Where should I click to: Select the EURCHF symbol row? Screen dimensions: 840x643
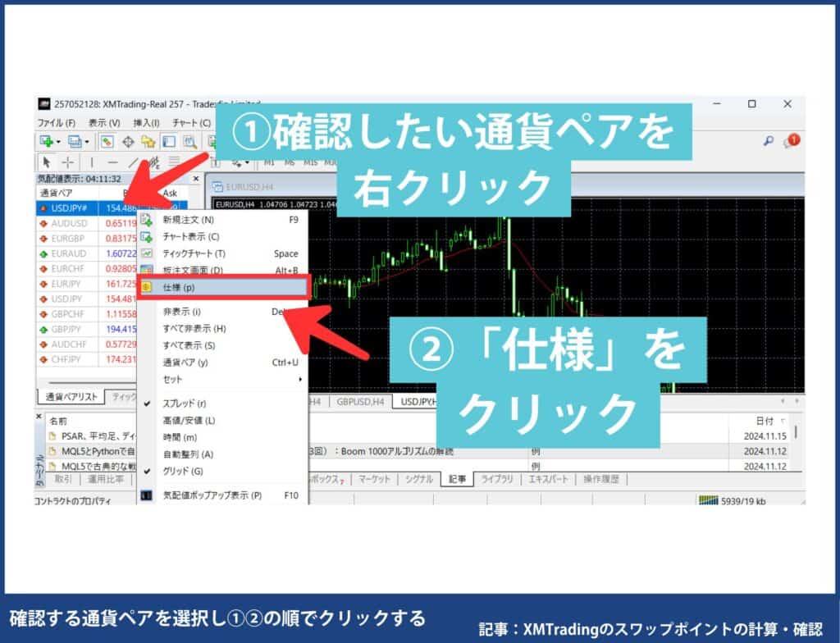(87, 268)
